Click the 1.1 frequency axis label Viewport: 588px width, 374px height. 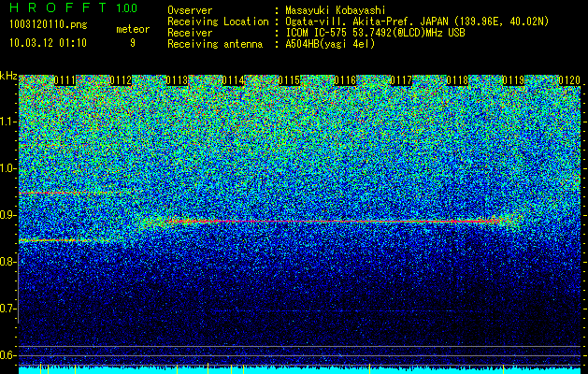(x=7, y=122)
